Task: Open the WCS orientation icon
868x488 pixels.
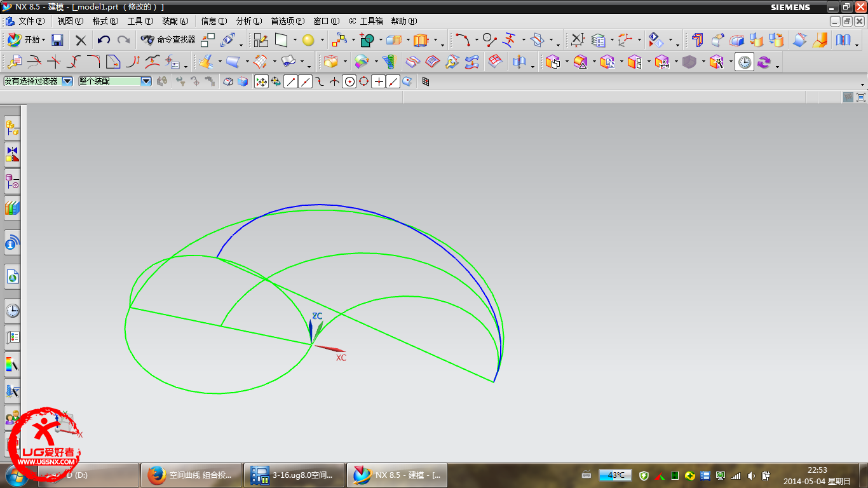Action: (625, 40)
